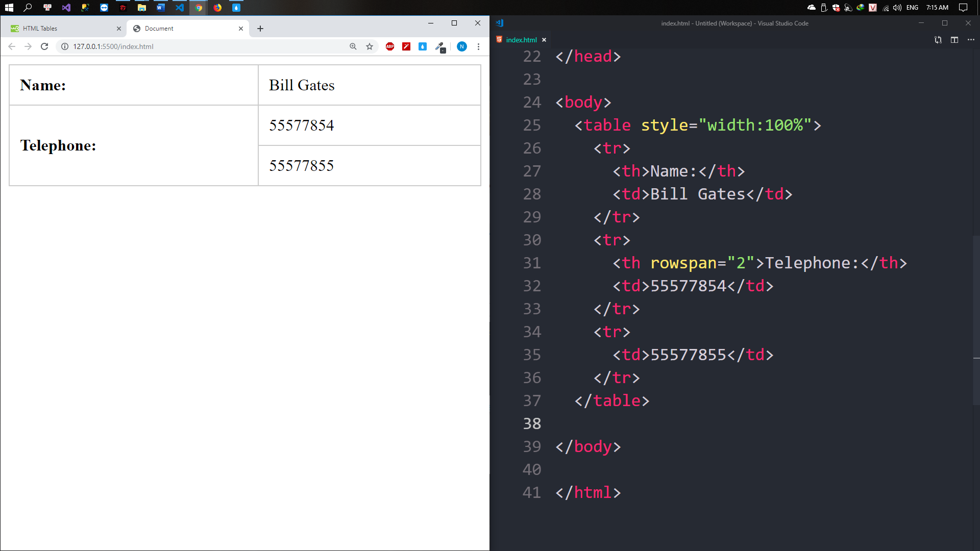Select the index.html editor tab
The image size is (980, 551).
(521, 40)
